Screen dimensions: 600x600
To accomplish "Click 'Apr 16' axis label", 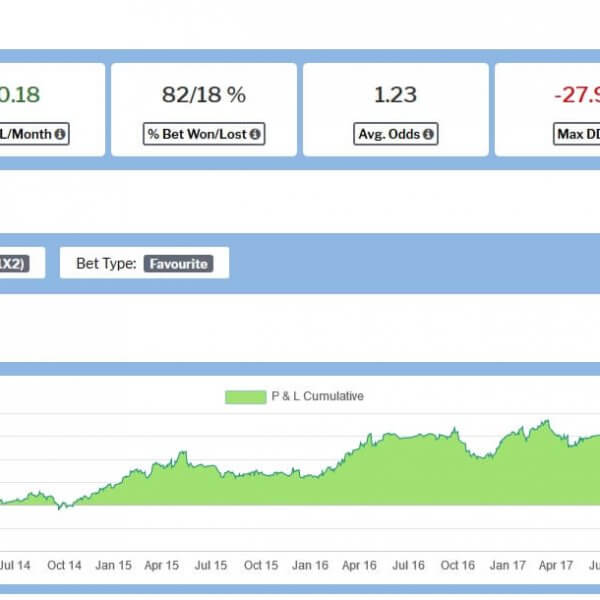I will pyautogui.click(x=359, y=565).
